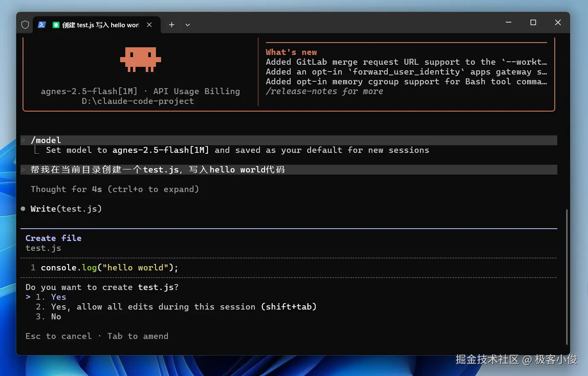Image resolution: width=588 pixels, height=376 pixels.
Task: Click the Tab to amend hint
Action: (x=138, y=336)
